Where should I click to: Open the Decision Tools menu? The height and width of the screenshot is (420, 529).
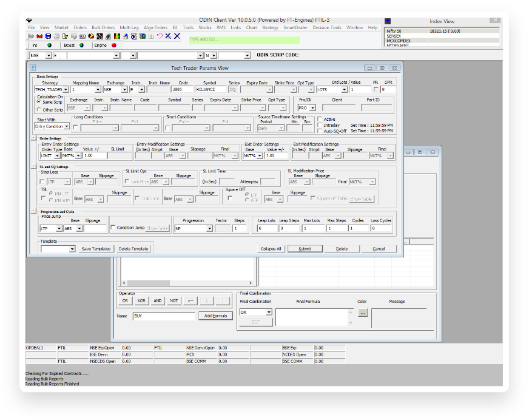pyautogui.click(x=327, y=28)
